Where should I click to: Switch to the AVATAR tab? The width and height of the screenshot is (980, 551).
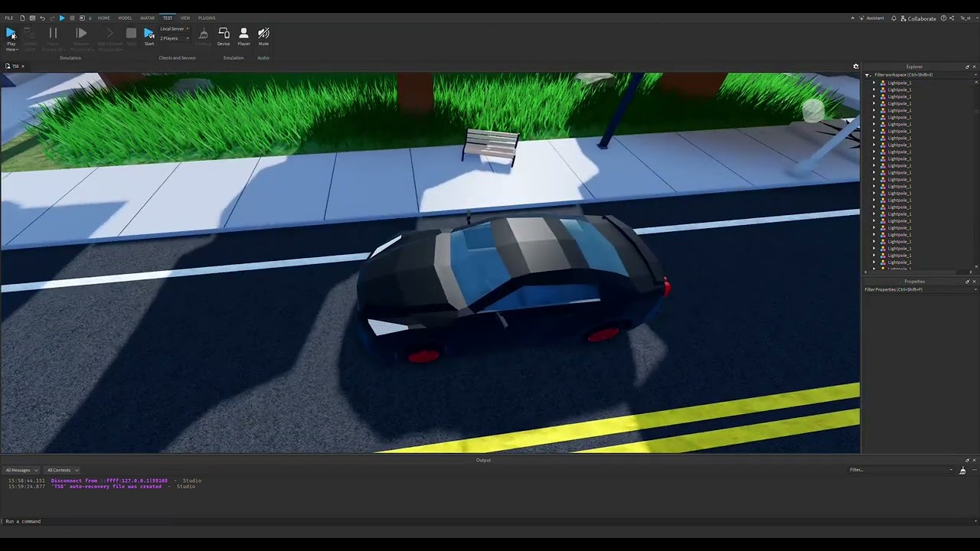147,18
